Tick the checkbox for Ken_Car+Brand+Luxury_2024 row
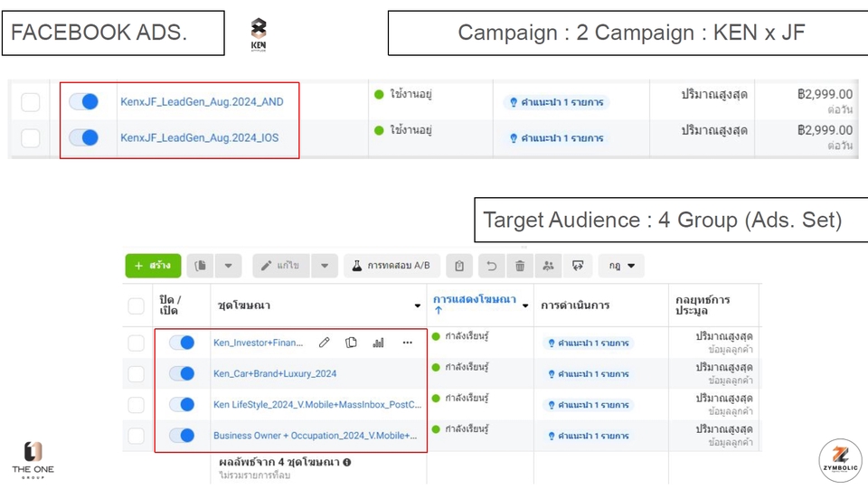 [x=137, y=374]
